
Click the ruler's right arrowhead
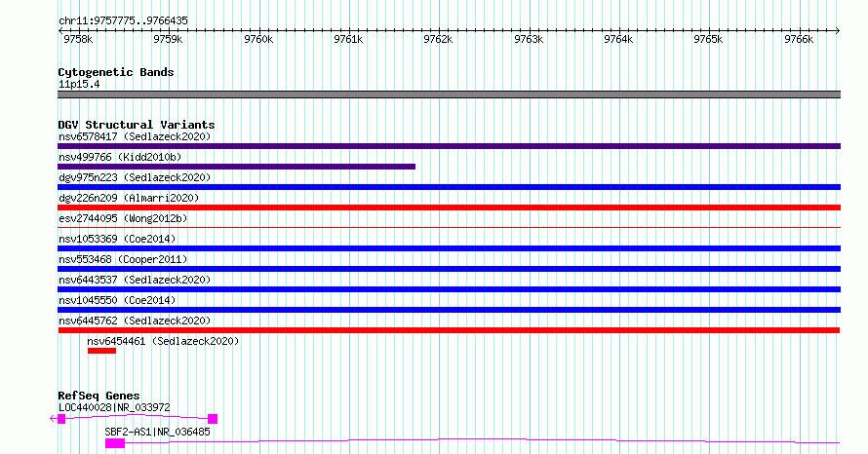pyautogui.click(x=838, y=31)
